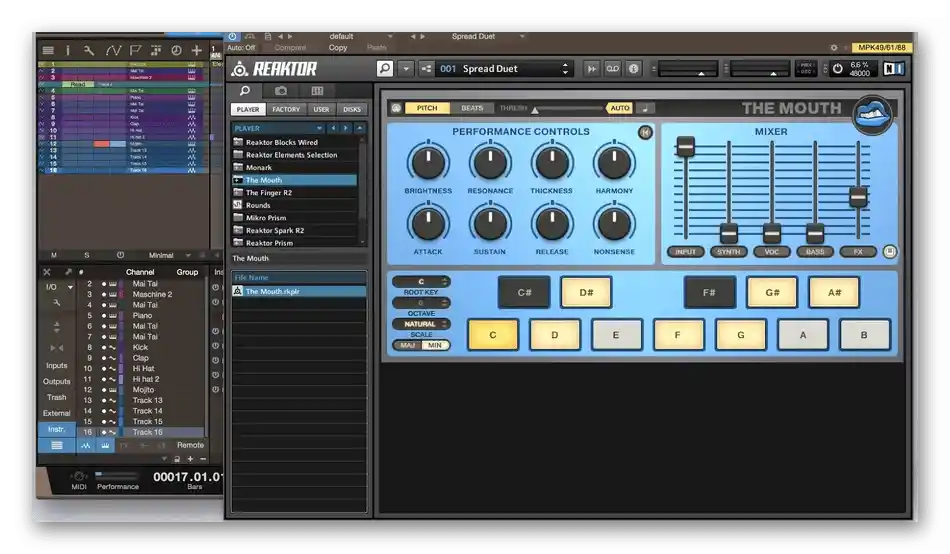Click the Reaktor logo icon
Screen dimensions: 950x554
pyautogui.click(x=240, y=68)
